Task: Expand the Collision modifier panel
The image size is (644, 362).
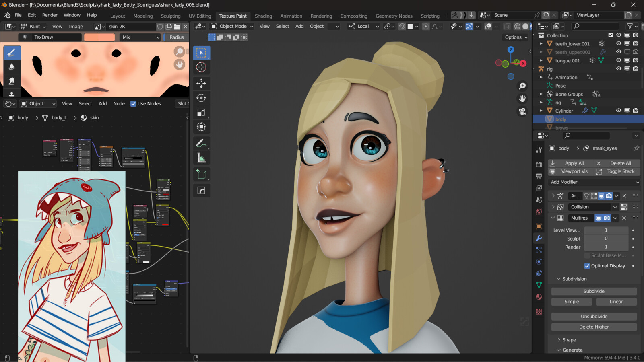Action: click(x=553, y=207)
